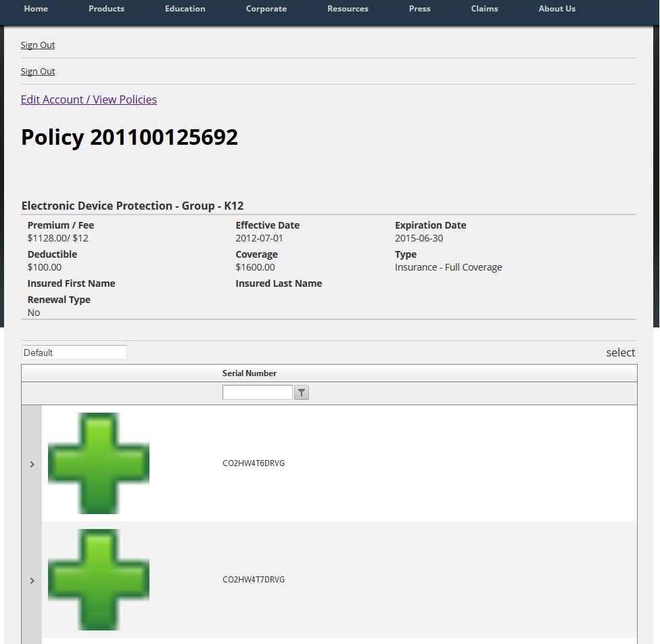Open the Home menu
The width and height of the screenshot is (660, 644).
36,9
